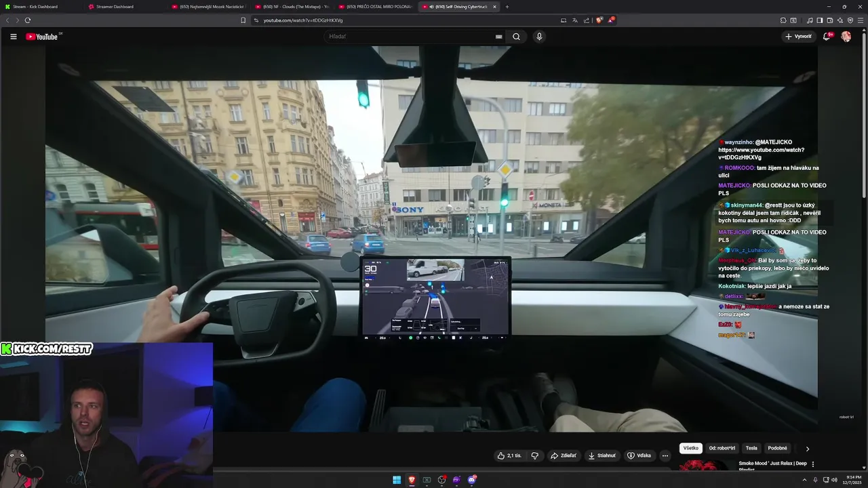Like the video (2,1 tis.)
The image size is (868, 488).
(x=509, y=455)
